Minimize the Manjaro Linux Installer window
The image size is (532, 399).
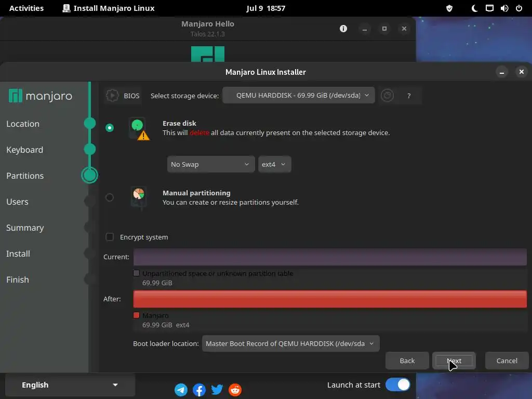coord(502,72)
